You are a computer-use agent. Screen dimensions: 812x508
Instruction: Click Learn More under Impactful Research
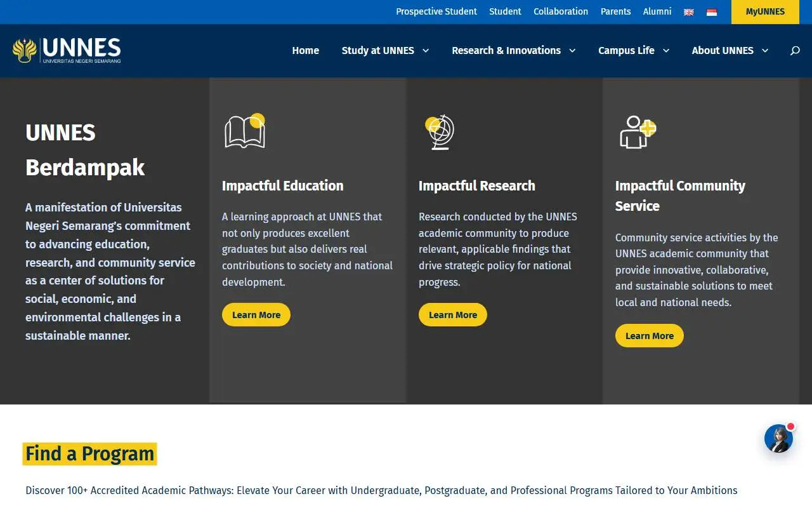(x=453, y=315)
